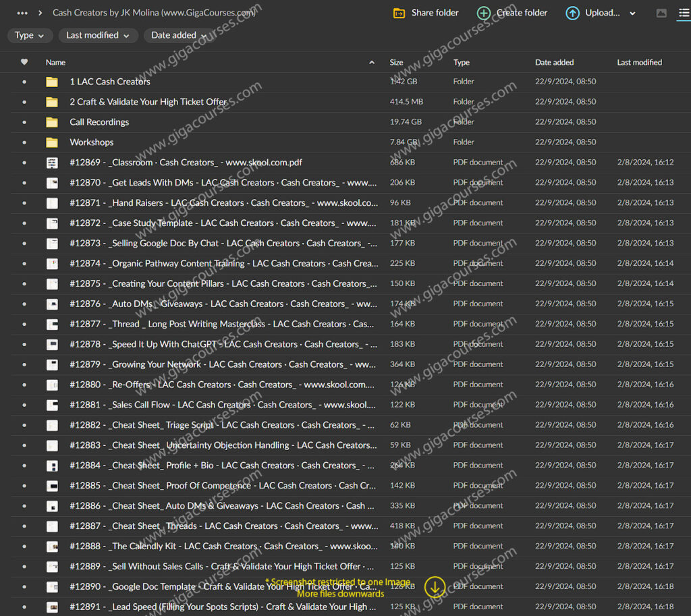Screen dimensions: 691x616
Task: Expand the Last modified filter dropdown
Action: point(98,35)
